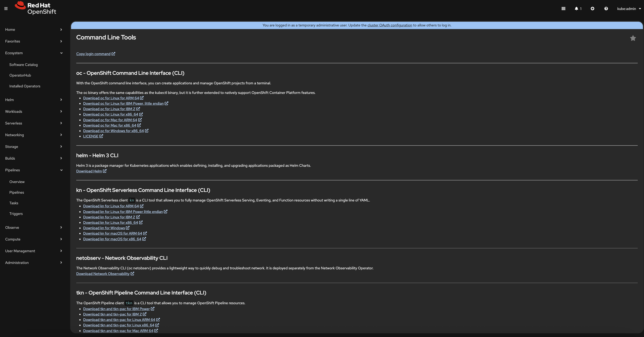The height and width of the screenshot is (337, 644).
Task: Download oc for Windows for x86_64
Action: point(113,131)
